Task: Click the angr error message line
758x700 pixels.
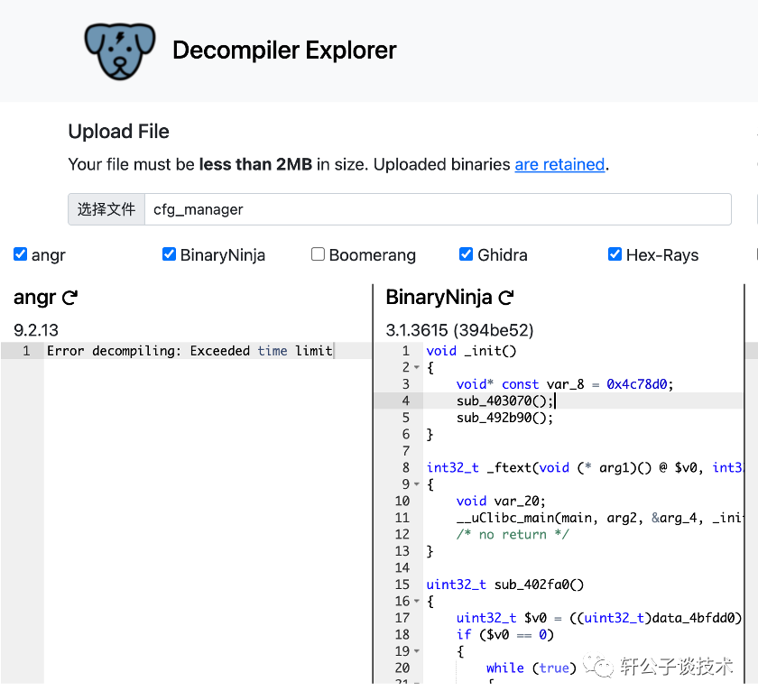Action: tap(189, 351)
